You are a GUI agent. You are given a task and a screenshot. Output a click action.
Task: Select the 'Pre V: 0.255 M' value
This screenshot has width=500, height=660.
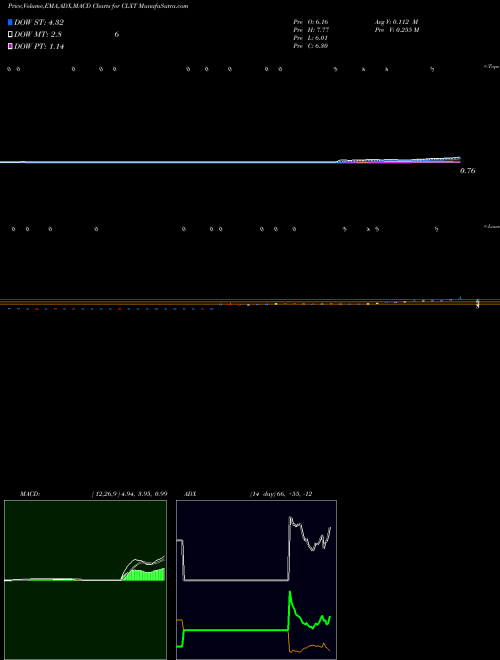click(x=397, y=30)
